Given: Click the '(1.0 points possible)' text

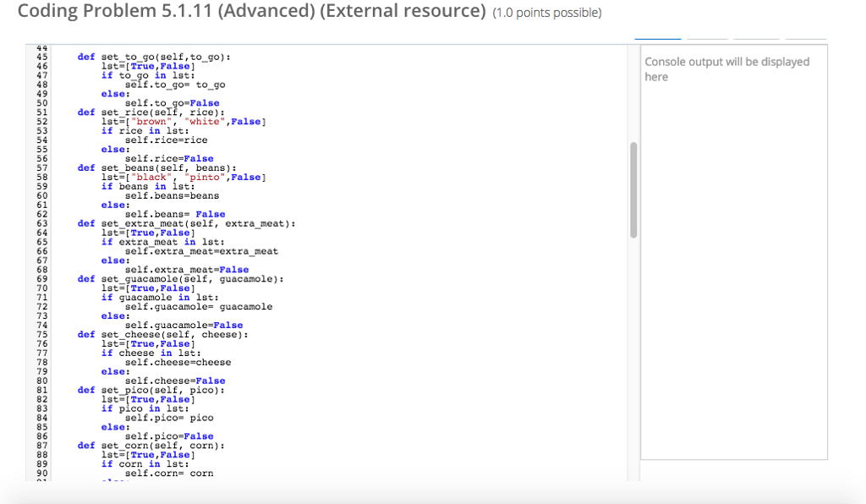Looking at the screenshot, I should (547, 13).
